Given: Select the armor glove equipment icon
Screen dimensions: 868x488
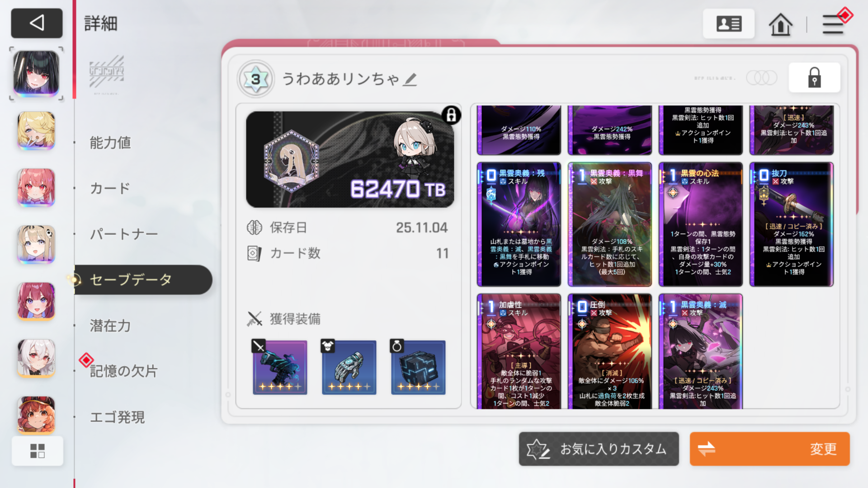Looking at the screenshot, I should [x=349, y=367].
